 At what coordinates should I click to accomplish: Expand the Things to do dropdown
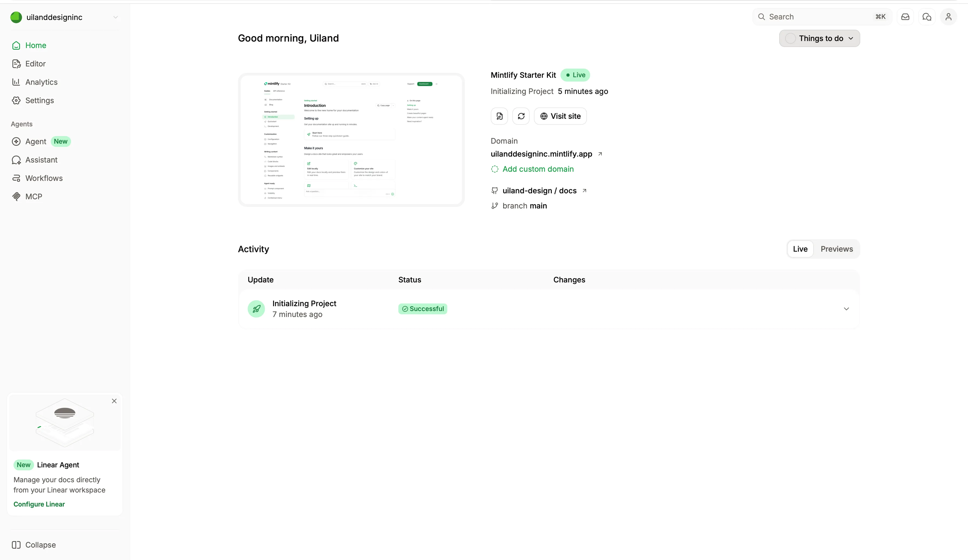click(x=819, y=38)
